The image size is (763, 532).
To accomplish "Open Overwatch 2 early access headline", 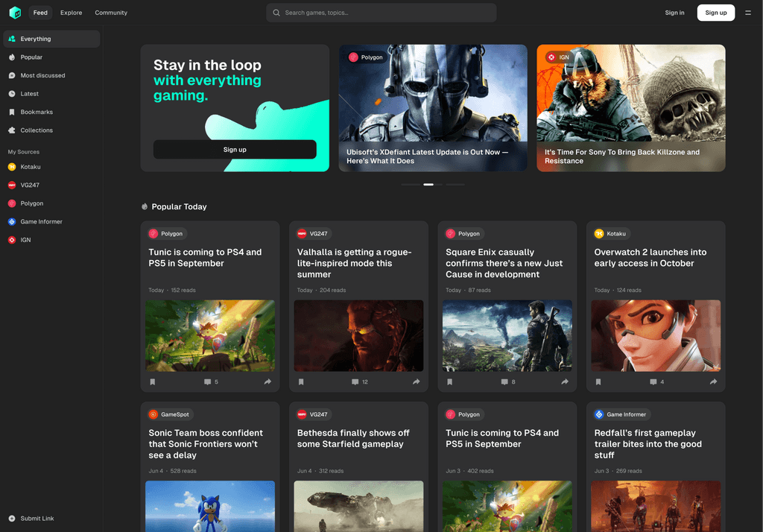I will click(x=650, y=258).
